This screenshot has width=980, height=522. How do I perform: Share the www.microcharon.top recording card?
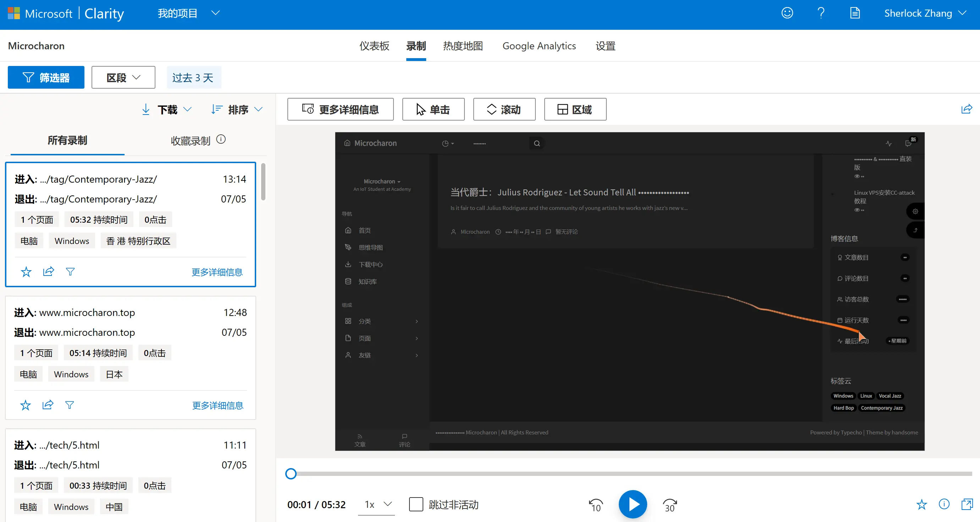48,405
